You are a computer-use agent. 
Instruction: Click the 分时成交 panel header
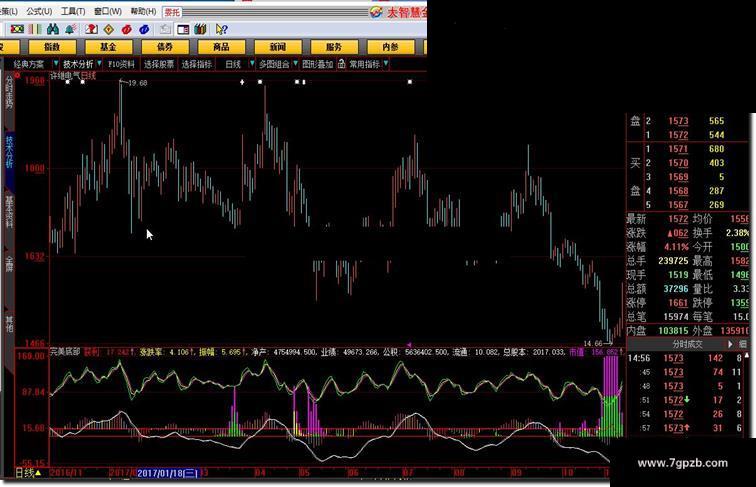click(688, 344)
